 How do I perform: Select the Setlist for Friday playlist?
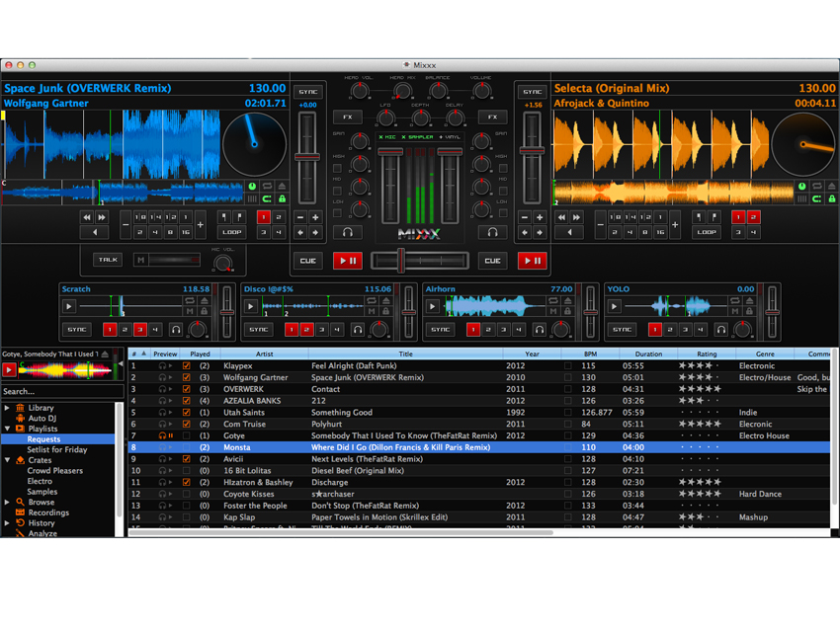(56, 449)
